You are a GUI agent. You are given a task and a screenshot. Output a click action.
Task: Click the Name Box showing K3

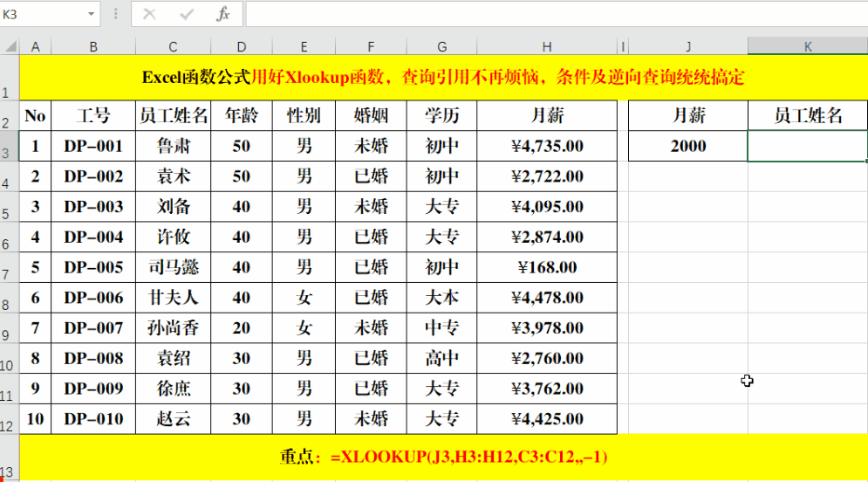tap(43, 14)
